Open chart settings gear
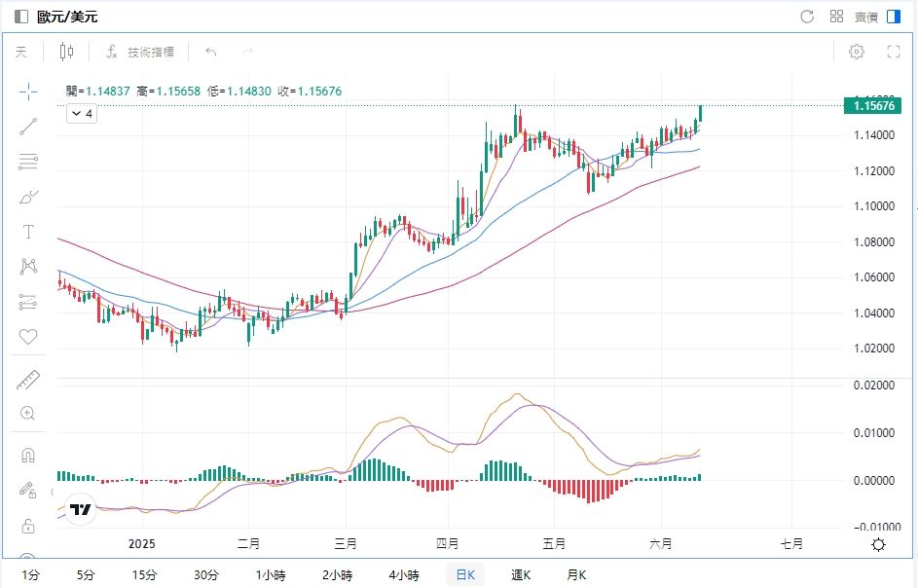Screen dimensions: 918x588 [x=857, y=52]
